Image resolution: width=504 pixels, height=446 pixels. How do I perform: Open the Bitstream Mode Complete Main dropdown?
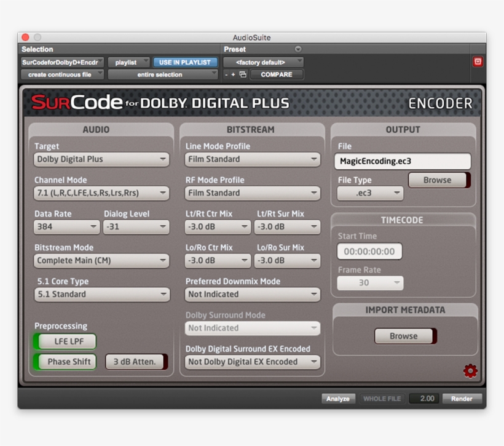click(101, 261)
